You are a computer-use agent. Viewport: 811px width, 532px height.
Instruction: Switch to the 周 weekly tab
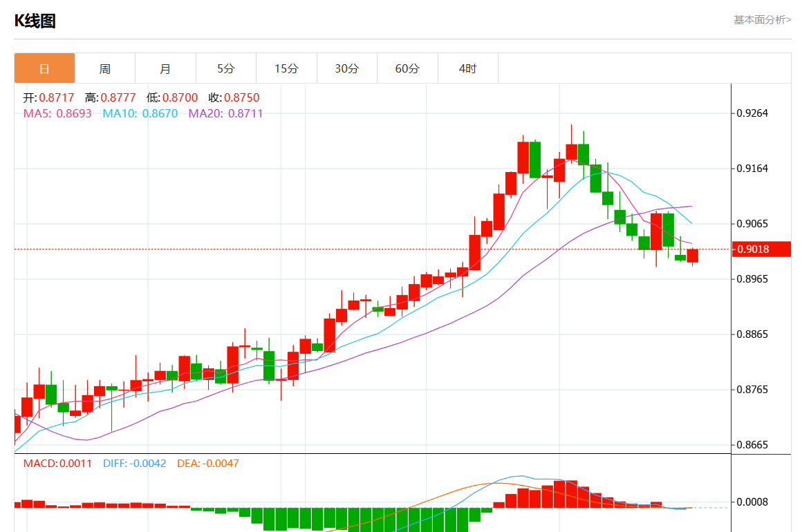tap(105, 68)
